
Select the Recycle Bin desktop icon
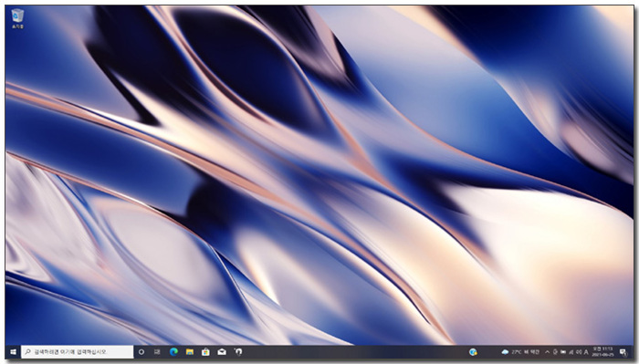coord(17,18)
